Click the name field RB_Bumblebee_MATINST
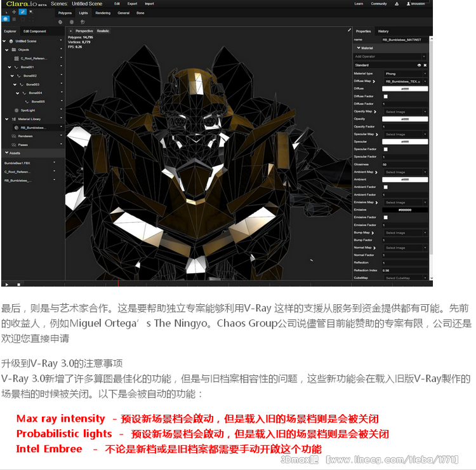Screen dimensions: 476x470 (x=405, y=40)
